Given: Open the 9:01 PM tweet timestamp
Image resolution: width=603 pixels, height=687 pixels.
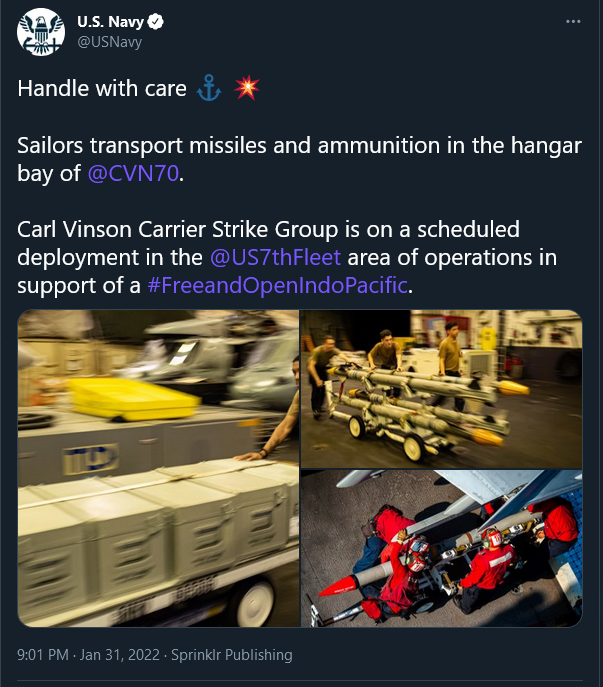Looking at the screenshot, I should [43, 655].
